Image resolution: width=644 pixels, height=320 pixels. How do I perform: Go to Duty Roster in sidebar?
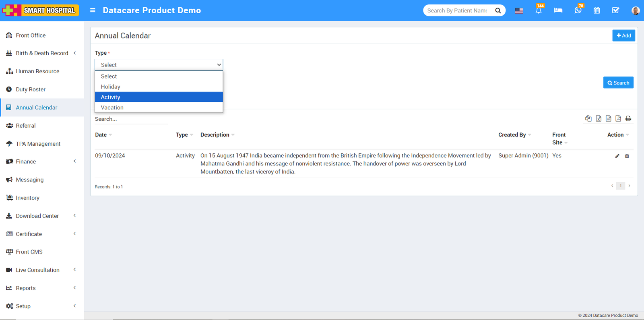pyautogui.click(x=31, y=89)
